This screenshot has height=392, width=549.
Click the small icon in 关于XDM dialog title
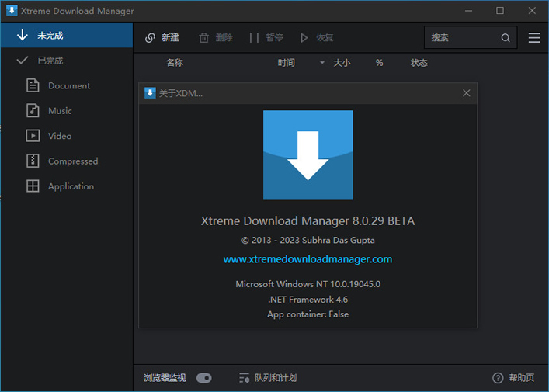pos(150,93)
